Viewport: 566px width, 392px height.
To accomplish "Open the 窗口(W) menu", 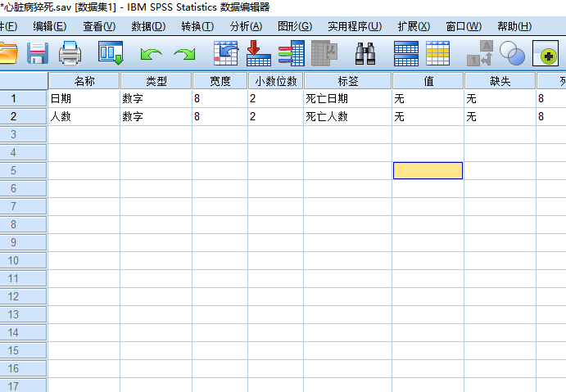I will [464, 26].
